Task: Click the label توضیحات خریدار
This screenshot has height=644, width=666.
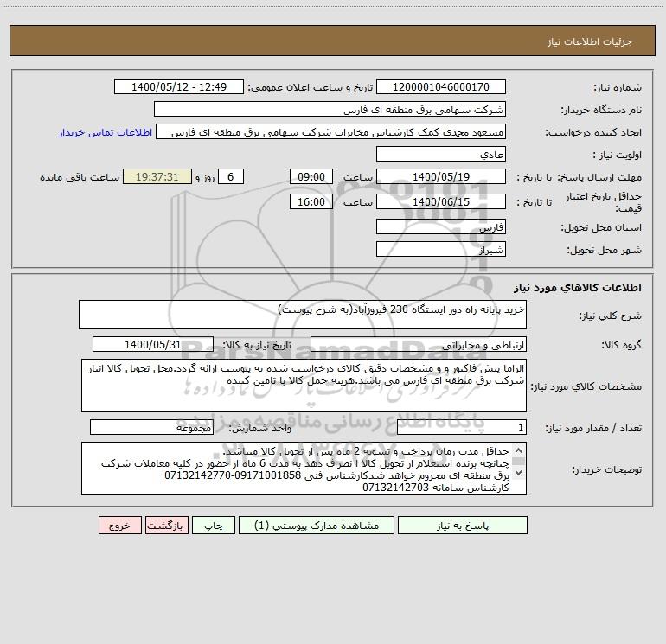Action: click(606, 469)
